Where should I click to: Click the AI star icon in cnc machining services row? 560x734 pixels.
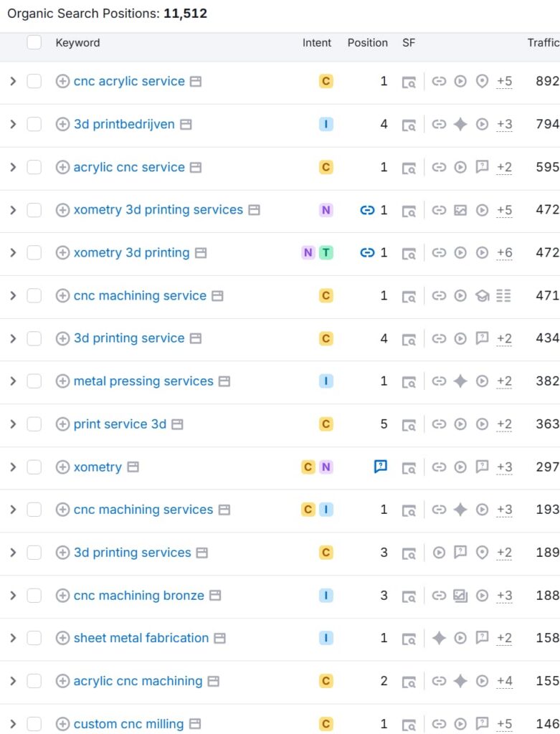[x=460, y=510]
